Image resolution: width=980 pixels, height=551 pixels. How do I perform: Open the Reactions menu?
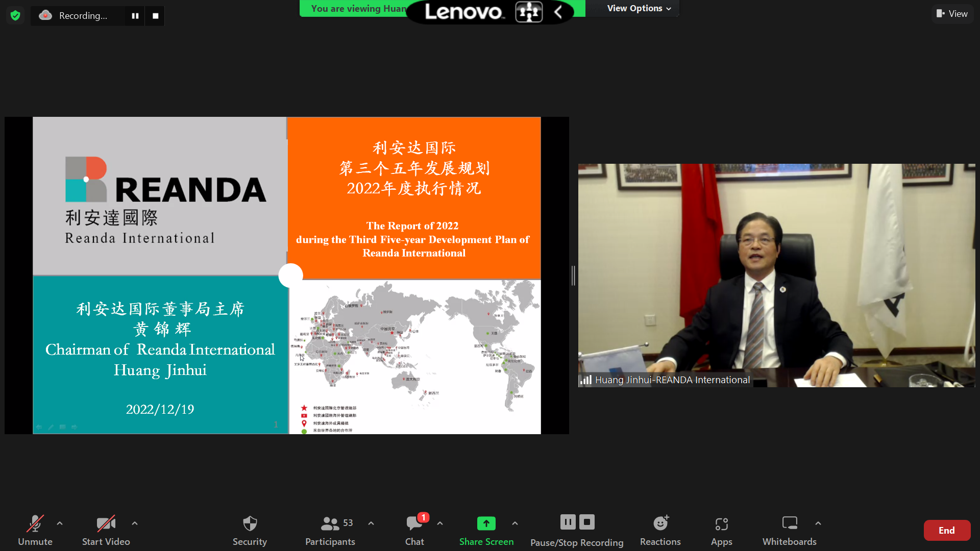[x=660, y=531]
